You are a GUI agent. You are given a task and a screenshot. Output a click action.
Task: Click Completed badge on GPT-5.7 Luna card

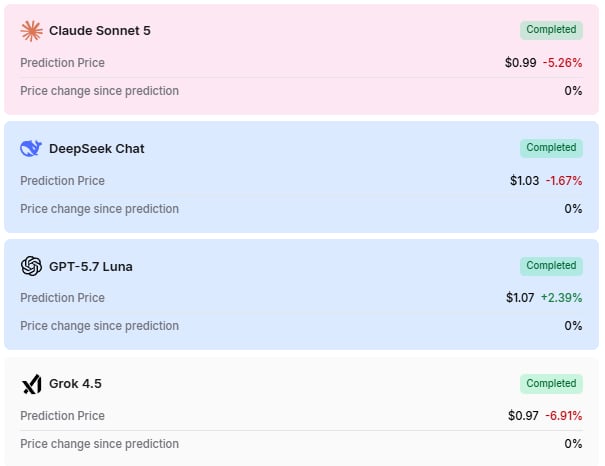[x=551, y=266]
